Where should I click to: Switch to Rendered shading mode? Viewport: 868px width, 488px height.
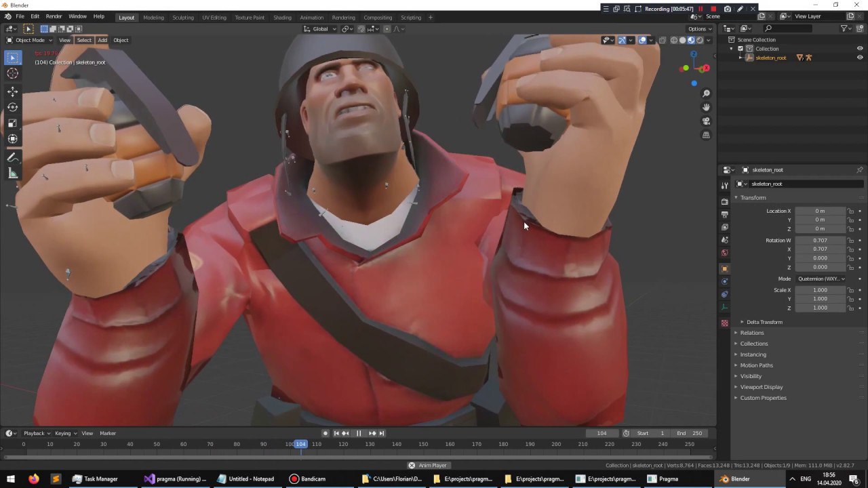[x=700, y=40]
